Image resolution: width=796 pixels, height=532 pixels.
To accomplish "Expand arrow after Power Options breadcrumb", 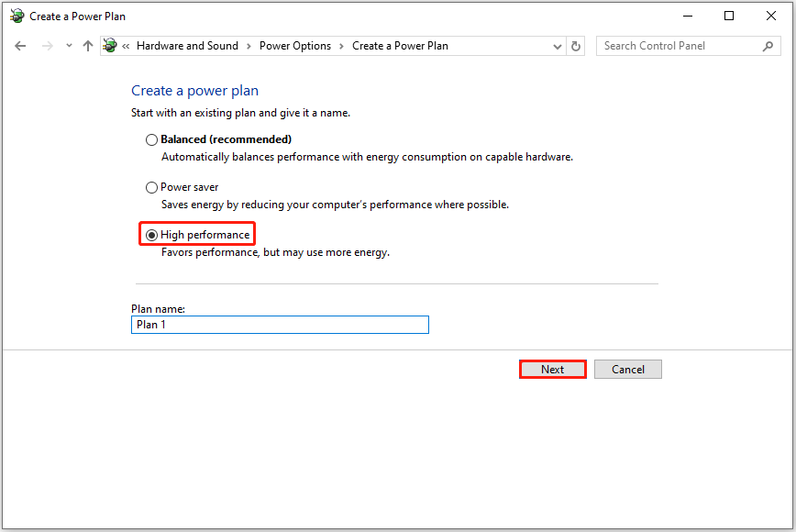I will tap(341, 46).
